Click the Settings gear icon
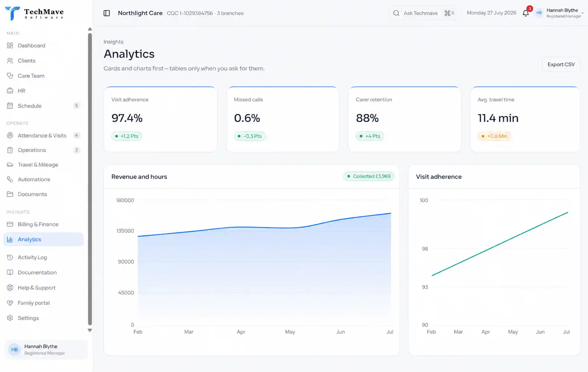The image size is (588, 372). (10, 318)
